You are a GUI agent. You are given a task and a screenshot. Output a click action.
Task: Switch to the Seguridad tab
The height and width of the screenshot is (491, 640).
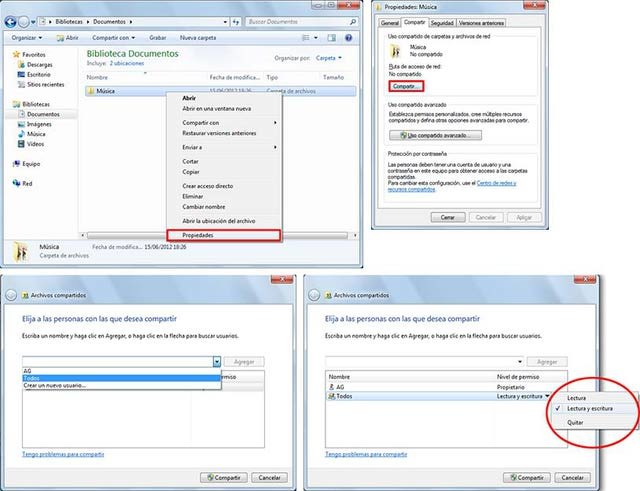tap(442, 23)
